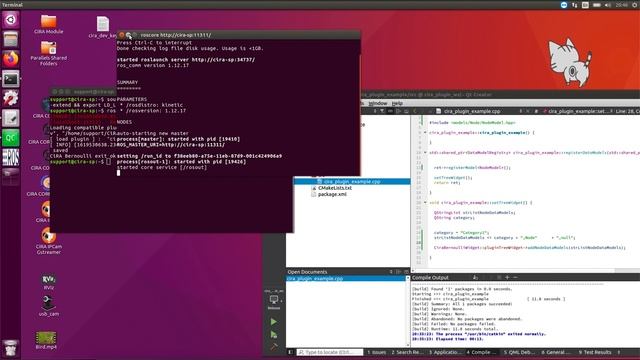The width and height of the screenshot is (640, 360).
Task: Zoom out Compile Output with minus icon
Action: click(x=516, y=277)
